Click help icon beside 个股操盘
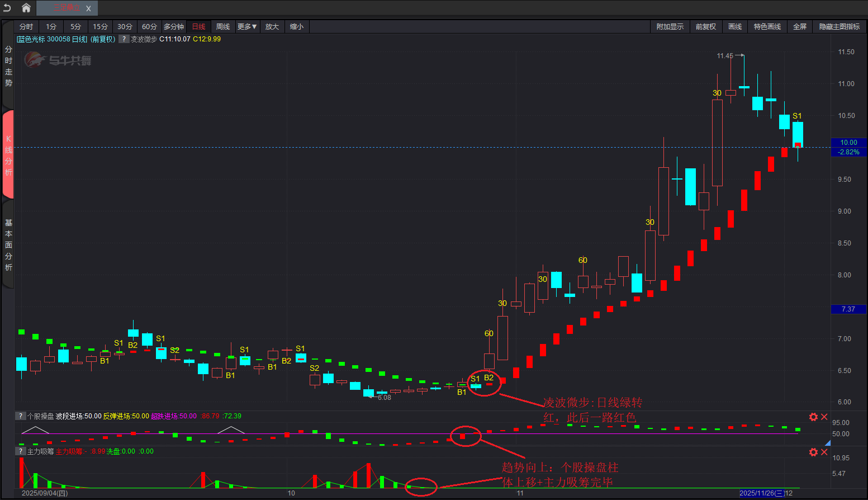This screenshot has width=868, height=500. coord(21,416)
